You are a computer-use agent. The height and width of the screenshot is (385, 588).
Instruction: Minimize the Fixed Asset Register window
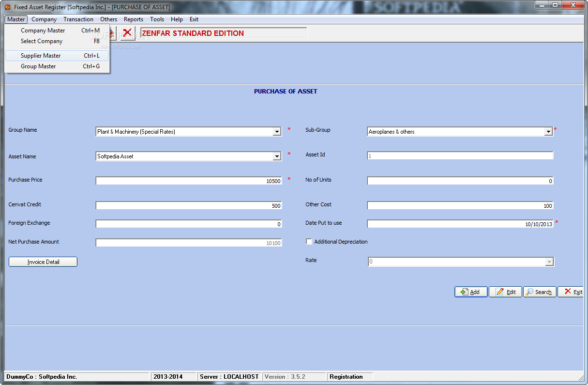coord(541,5)
